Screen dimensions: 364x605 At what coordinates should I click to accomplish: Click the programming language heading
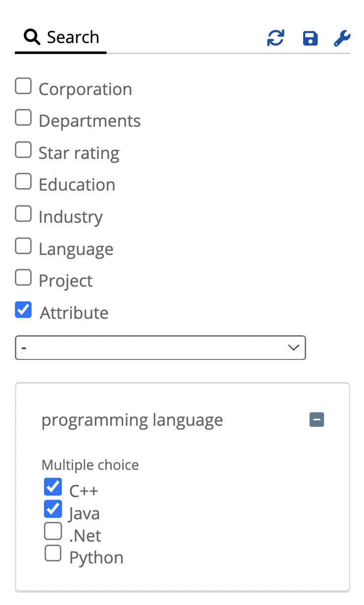(x=132, y=420)
